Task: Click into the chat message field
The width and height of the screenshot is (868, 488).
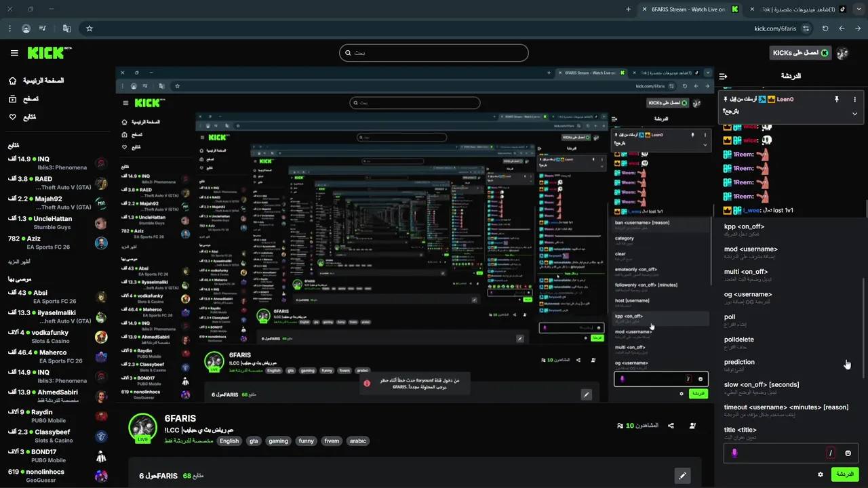Action: 791,453
